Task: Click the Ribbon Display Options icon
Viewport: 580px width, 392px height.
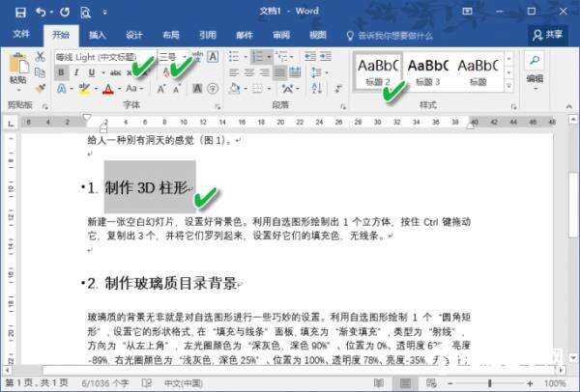Action: 467,12
